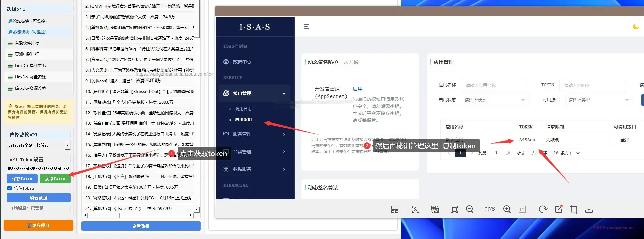Open 数据中心 menu item

pos(242,62)
